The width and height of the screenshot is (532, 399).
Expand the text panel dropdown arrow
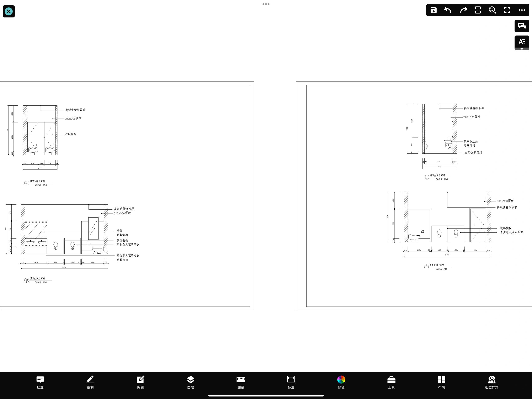pos(522,49)
